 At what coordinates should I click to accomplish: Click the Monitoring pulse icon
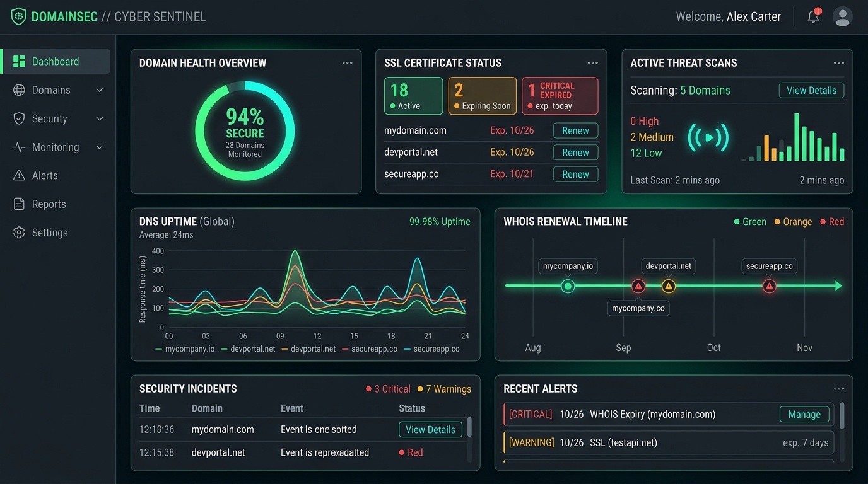pos(19,147)
